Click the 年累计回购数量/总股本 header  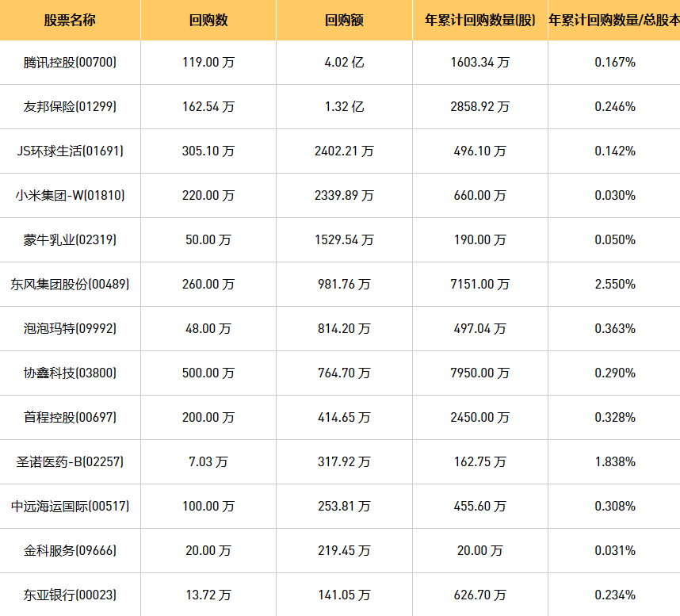point(613,21)
